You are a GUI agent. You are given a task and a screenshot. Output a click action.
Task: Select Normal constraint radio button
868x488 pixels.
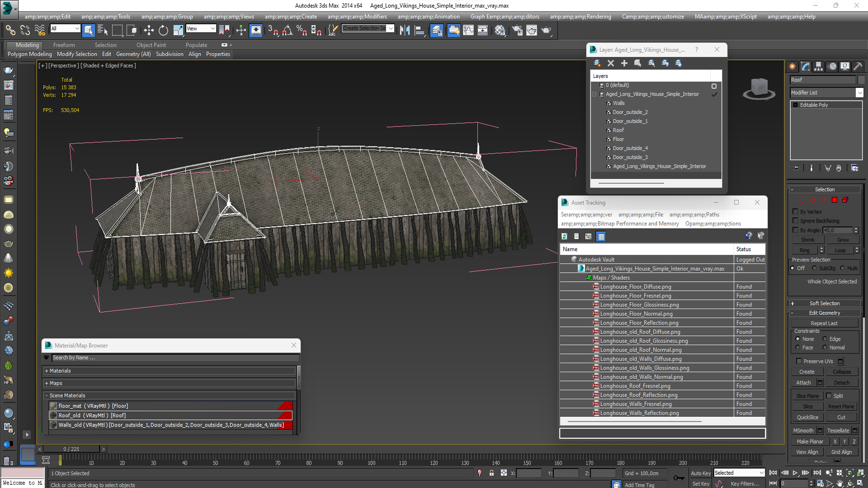tap(825, 347)
